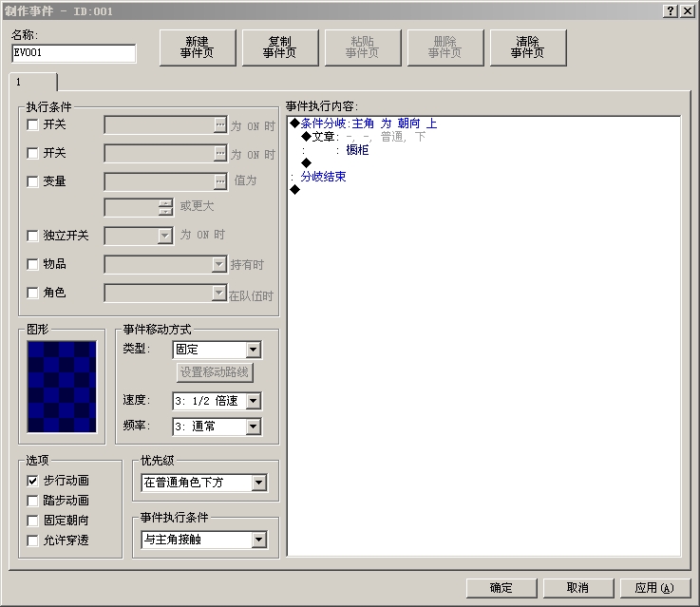Click the 应用(A) button
This screenshot has height=607, width=700.
(x=655, y=588)
